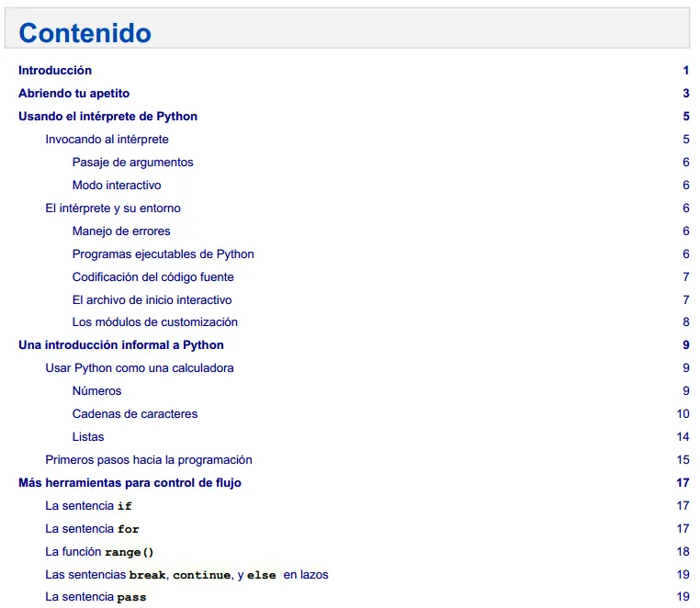Open Usar Python como una calculadora
Image resolution: width=700 pixels, height=608 pixels.
[x=140, y=368]
